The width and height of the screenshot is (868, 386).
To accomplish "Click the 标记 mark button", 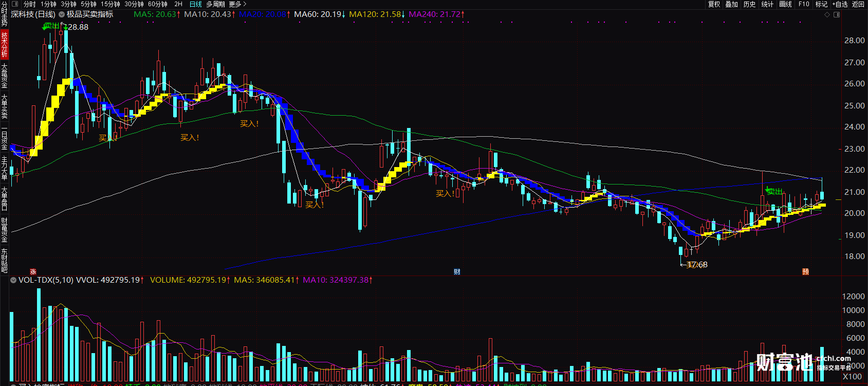I will click(x=821, y=4).
